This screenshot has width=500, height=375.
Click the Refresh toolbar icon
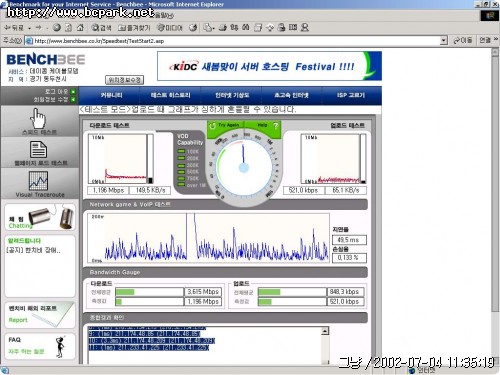coord(68,28)
